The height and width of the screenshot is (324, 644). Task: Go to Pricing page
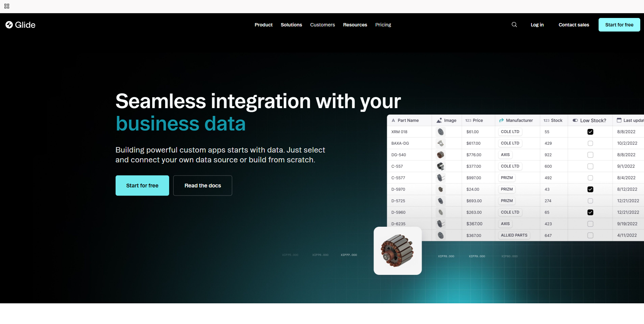click(x=383, y=25)
